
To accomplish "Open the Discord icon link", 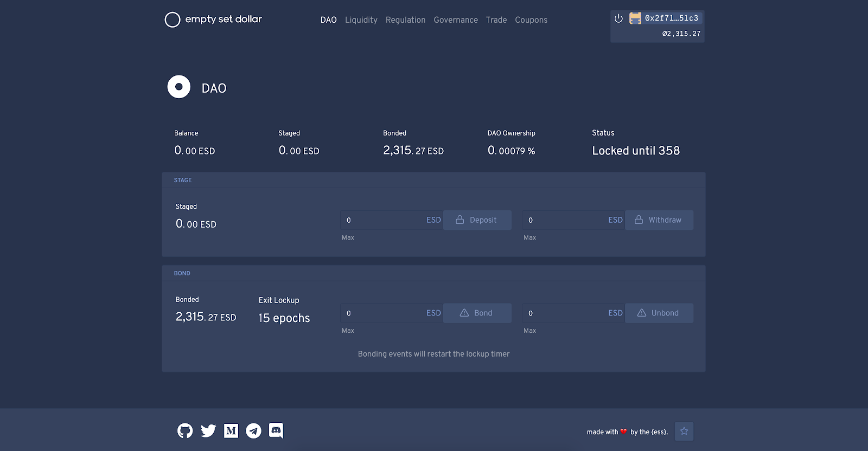I will [x=276, y=430].
